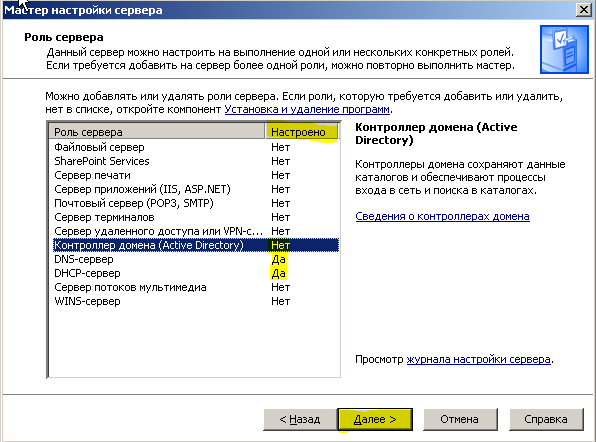The image size is (596, 442).
Task: Close the server configuration wizard window
Action: pos(584,10)
